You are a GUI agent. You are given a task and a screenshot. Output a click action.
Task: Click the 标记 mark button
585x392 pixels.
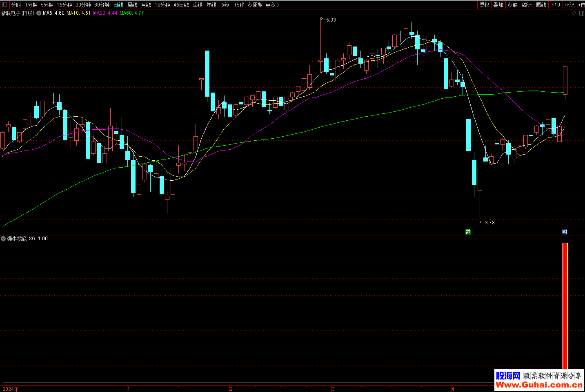pos(570,5)
